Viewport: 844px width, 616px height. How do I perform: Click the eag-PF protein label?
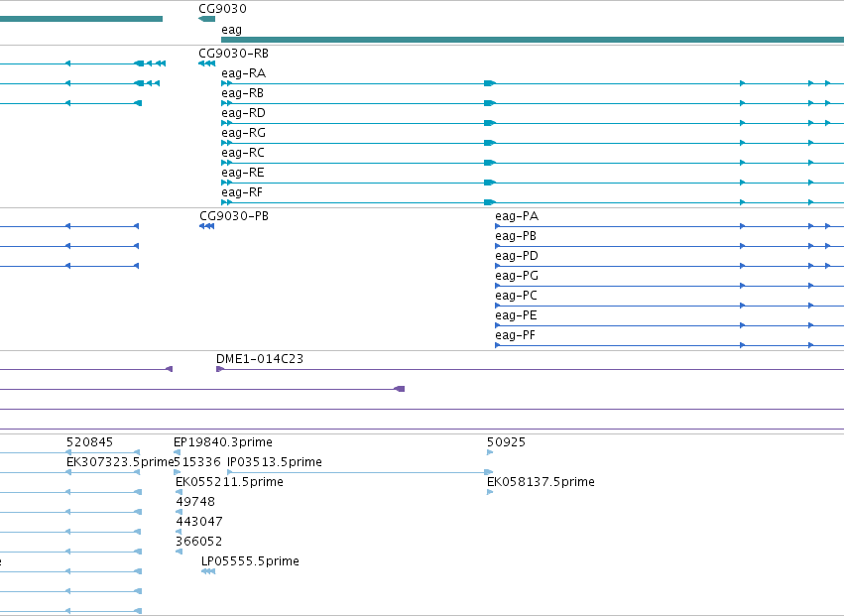point(515,336)
